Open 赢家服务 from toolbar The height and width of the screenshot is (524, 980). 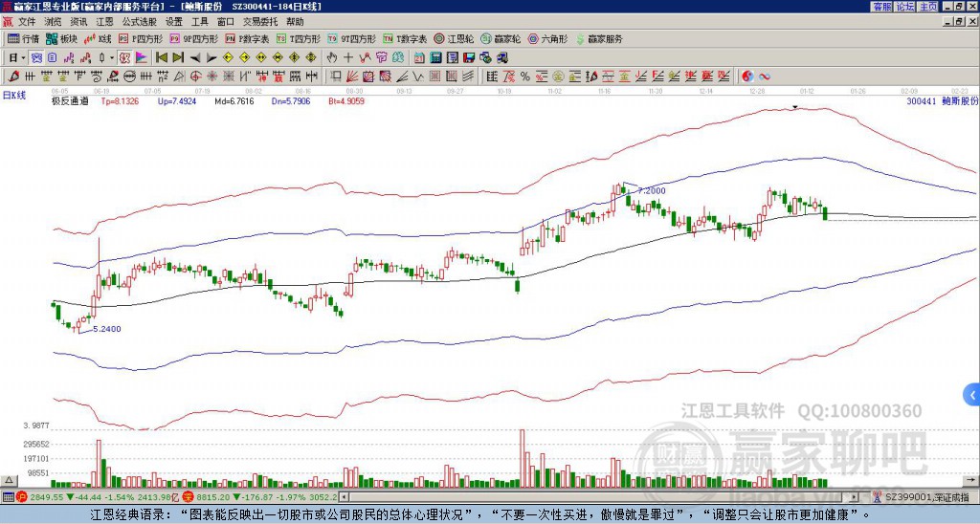point(599,38)
